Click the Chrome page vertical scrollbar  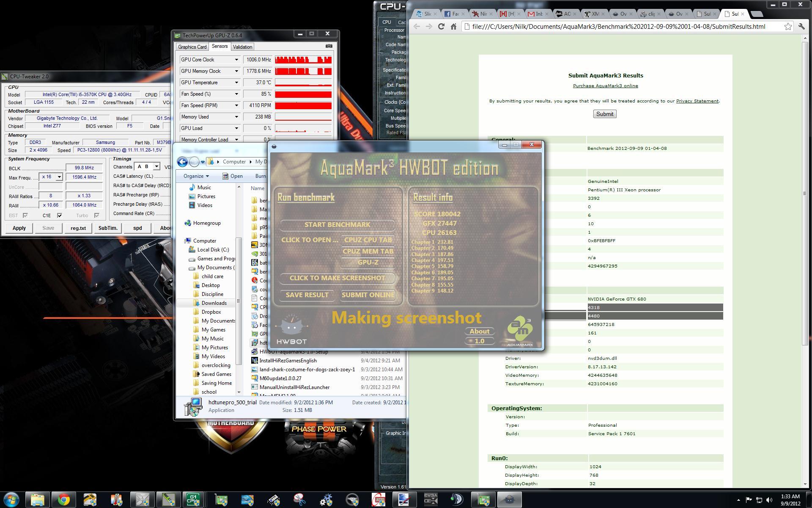pyautogui.click(x=805, y=193)
